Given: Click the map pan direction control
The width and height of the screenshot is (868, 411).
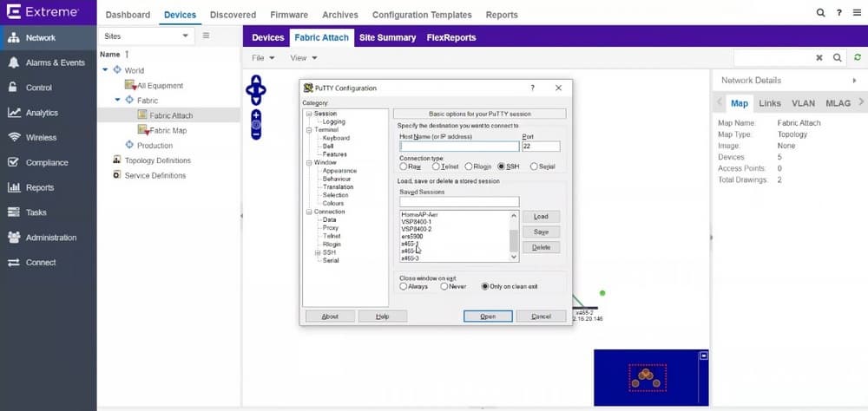Looking at the screenshot, I should point(256,90).
